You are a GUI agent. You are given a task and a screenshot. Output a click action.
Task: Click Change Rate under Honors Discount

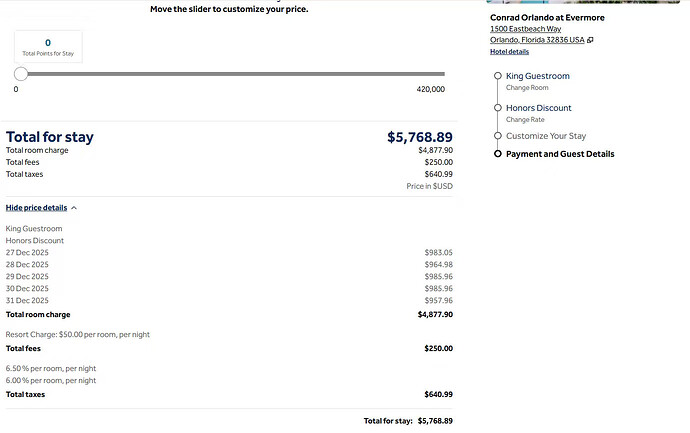(525, 120)
